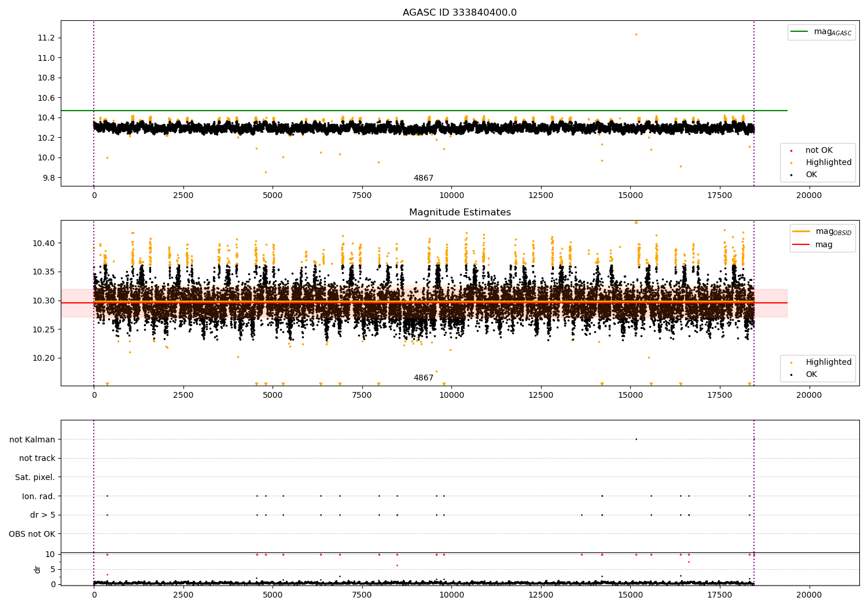
Task: Click the 17500 x-axis tick in bottom plot
Action: [x=720, y=595]
